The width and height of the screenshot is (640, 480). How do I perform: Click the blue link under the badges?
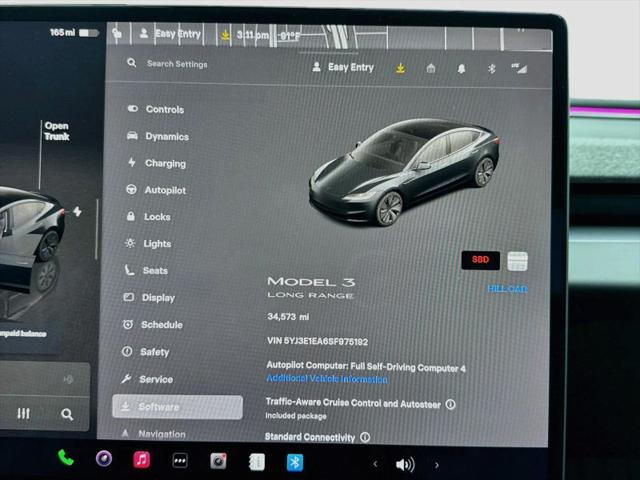pyautogui.click(x=507, y=289)
